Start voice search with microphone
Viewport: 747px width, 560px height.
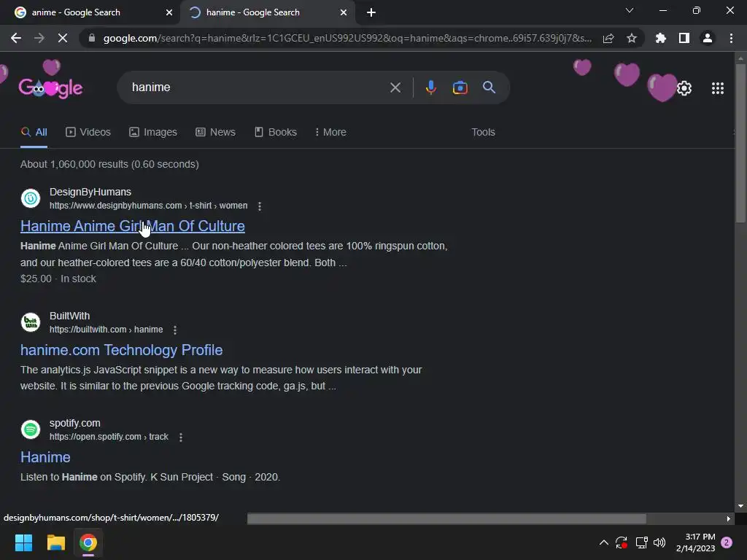click(x=430, y=87)
